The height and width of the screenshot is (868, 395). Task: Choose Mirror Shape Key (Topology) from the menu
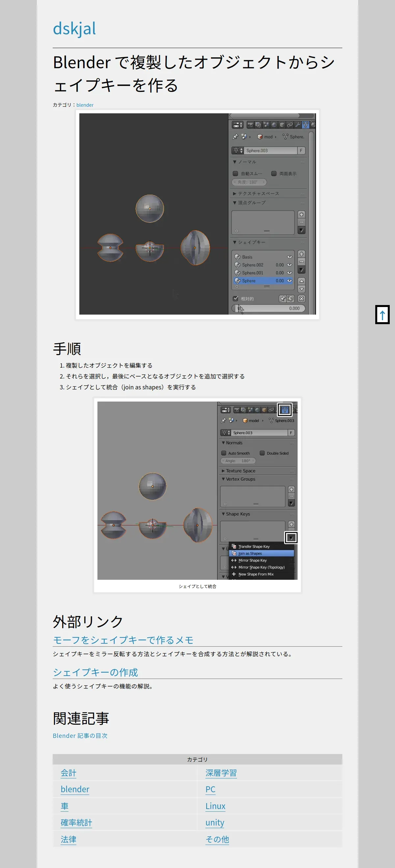tap(261, 567)
